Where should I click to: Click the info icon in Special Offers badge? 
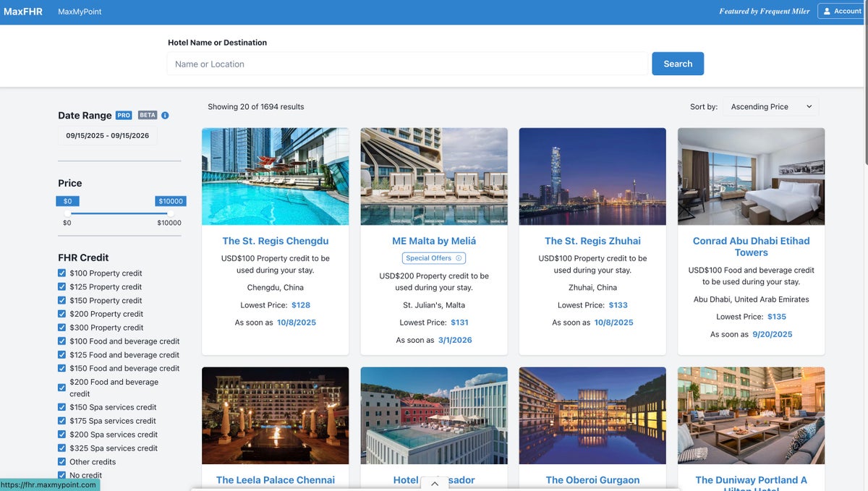coord(459,258)
